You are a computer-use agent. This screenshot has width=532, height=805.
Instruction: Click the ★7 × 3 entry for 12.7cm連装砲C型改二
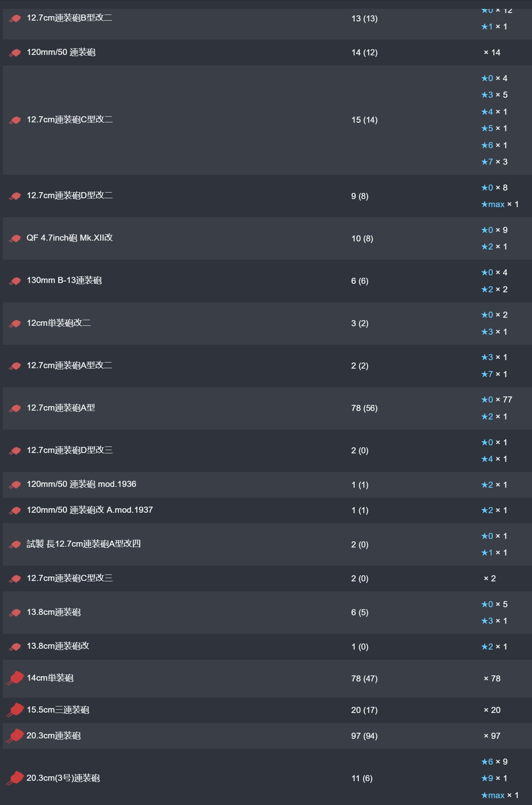494,162
